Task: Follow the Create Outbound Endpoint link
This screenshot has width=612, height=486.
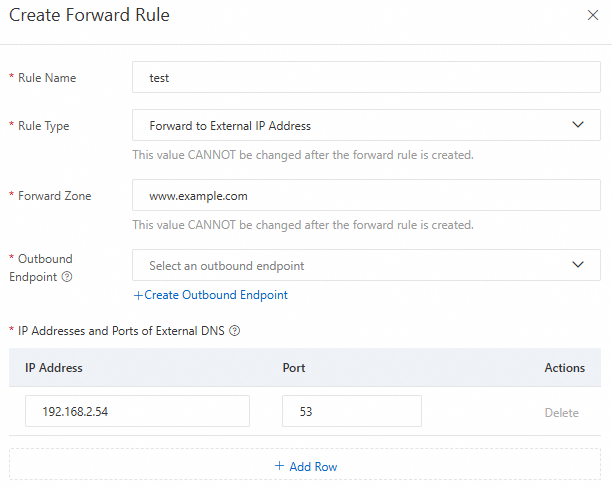Action: coord(216,295)
